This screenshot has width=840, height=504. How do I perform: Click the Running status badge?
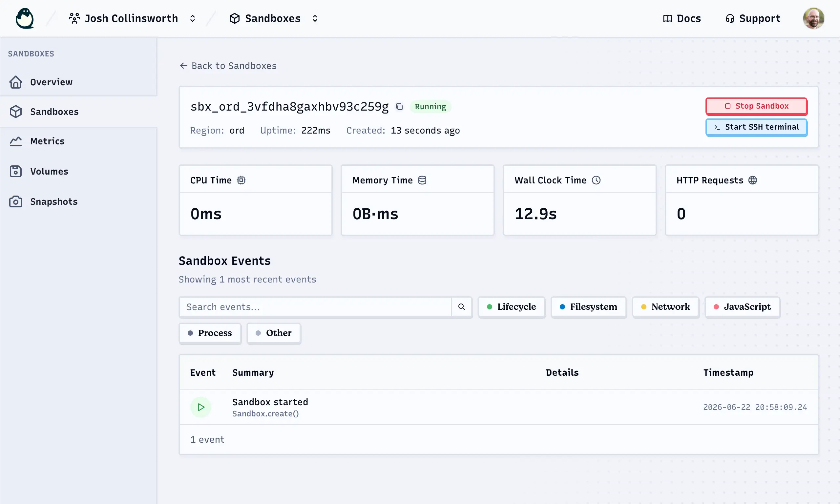coord(430,107)
